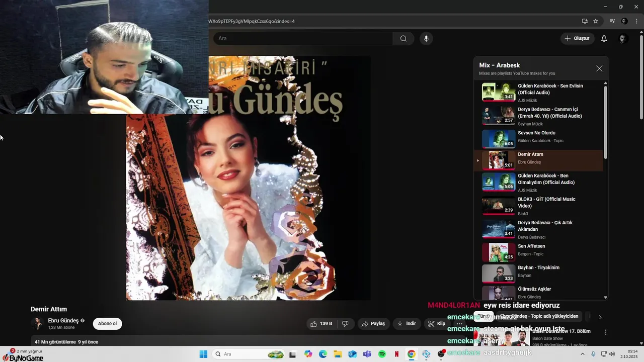Switch to Chrome on the taskbar
The width and height of the screenshot is (644, 362).
(x=412, y=354)
